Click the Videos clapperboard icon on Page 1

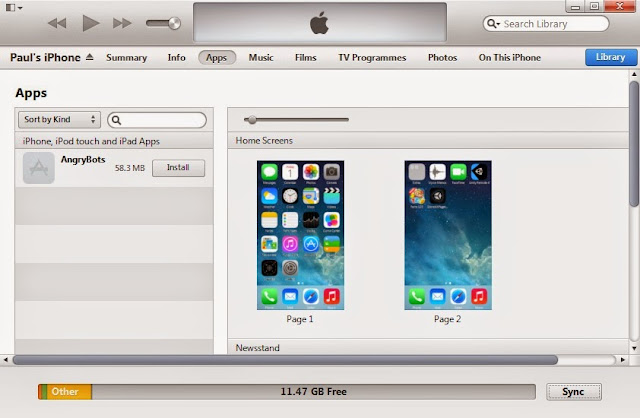pyautogui.click(x=331, y=196)
